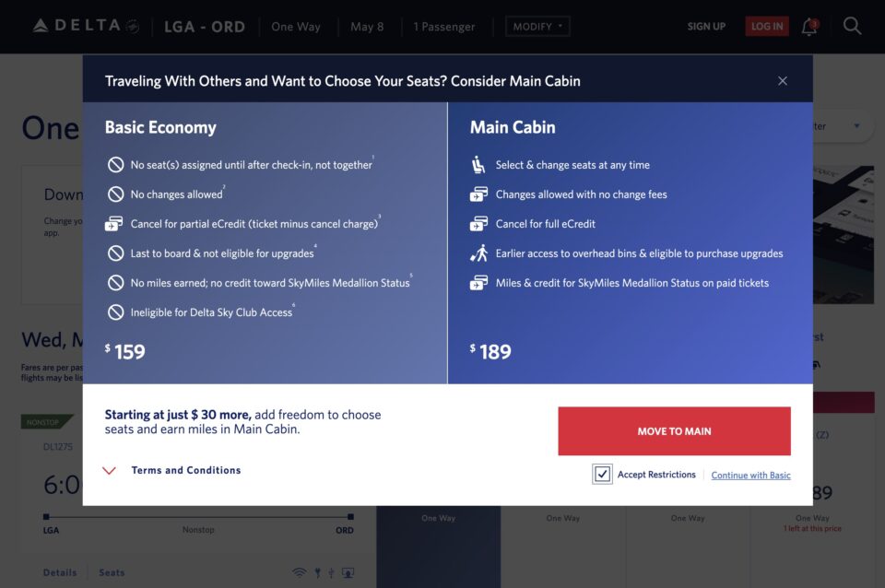The height and width of the screenshot is (588, 885).
Task: Close the Main Cabin comparison dialog
Action: (x=783, y=80)
